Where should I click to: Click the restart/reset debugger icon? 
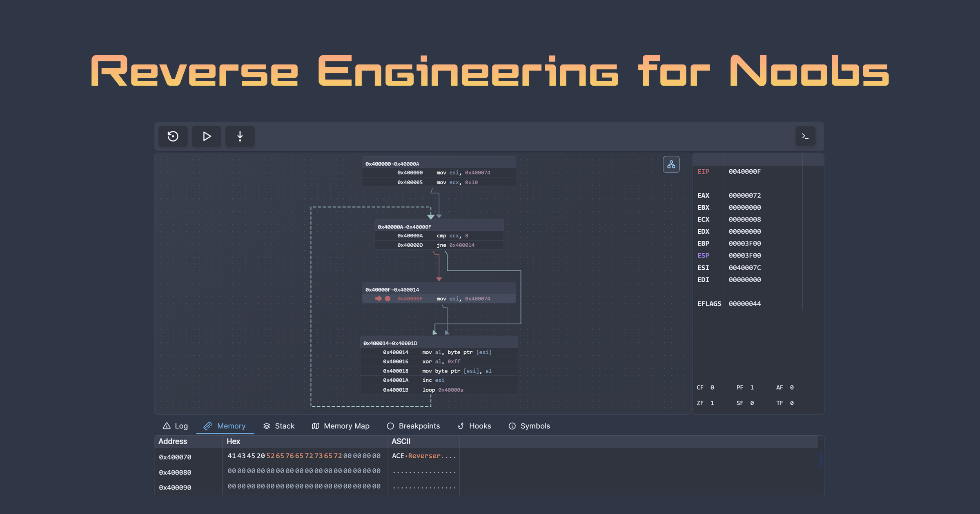173,136
